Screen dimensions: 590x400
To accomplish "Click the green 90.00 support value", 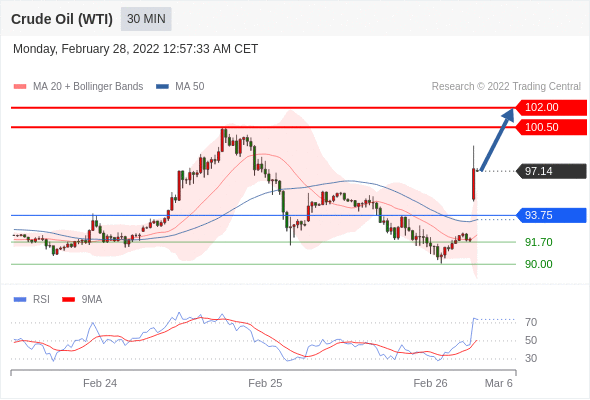I will (x=538, y=264).
